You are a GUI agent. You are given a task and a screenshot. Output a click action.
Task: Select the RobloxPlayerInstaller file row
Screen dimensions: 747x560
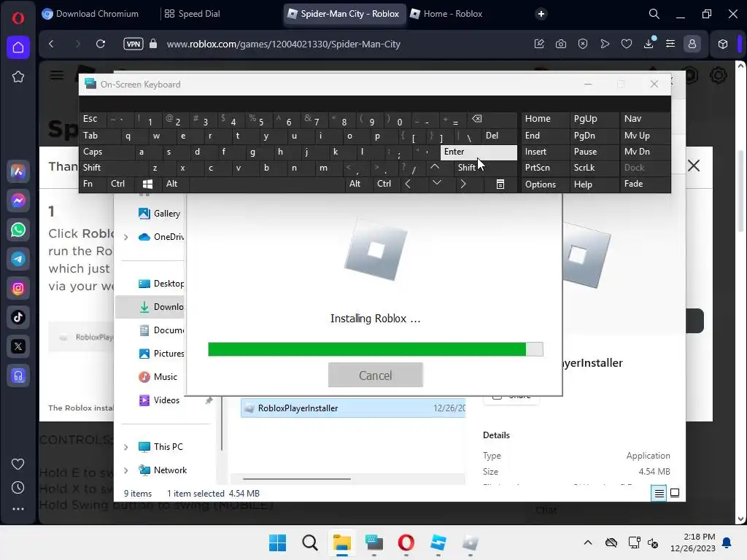coord(353,408)
